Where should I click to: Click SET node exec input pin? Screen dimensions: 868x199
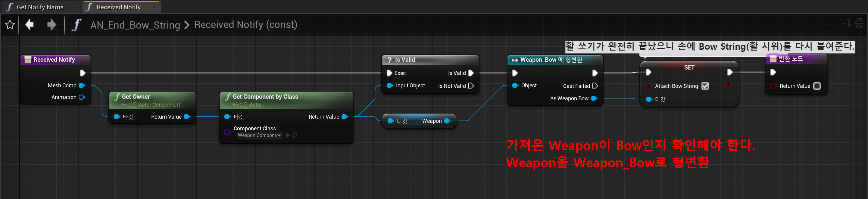click(x=649, y=72)
